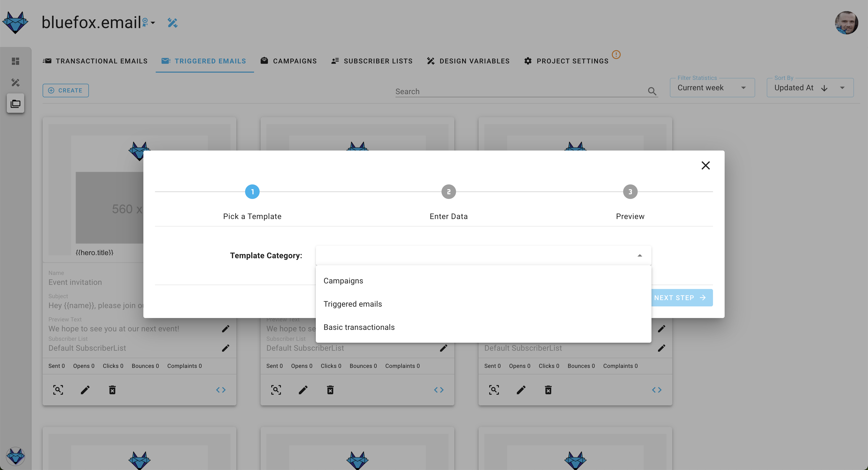The image size is (868, 470).
Task: Click the bottom-right card thumbnail in second row
Action: 575,452
